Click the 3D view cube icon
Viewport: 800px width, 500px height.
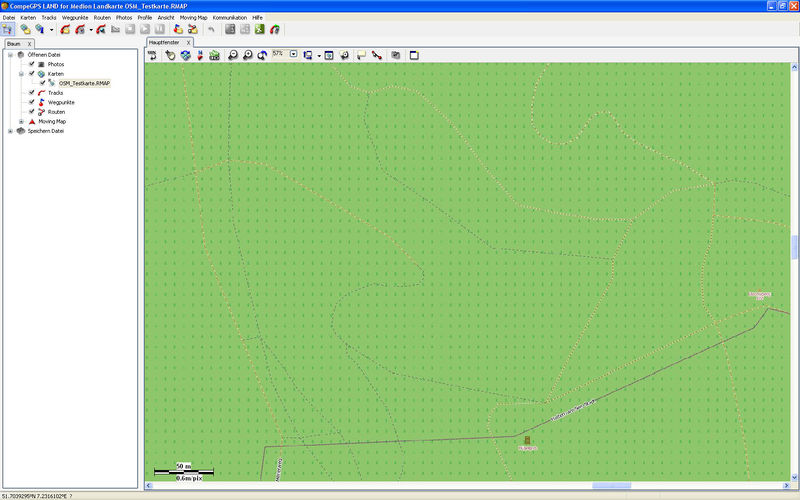pyautogui.click(x=185, y=55)
